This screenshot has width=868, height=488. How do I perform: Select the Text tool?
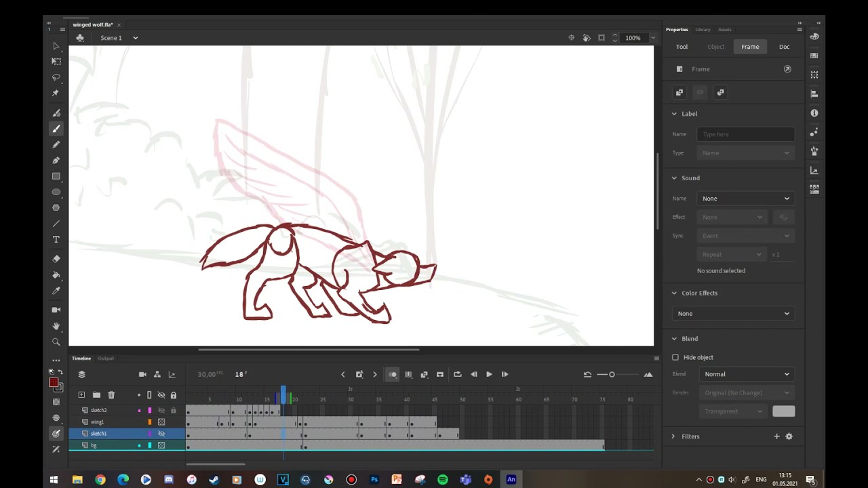56,239
